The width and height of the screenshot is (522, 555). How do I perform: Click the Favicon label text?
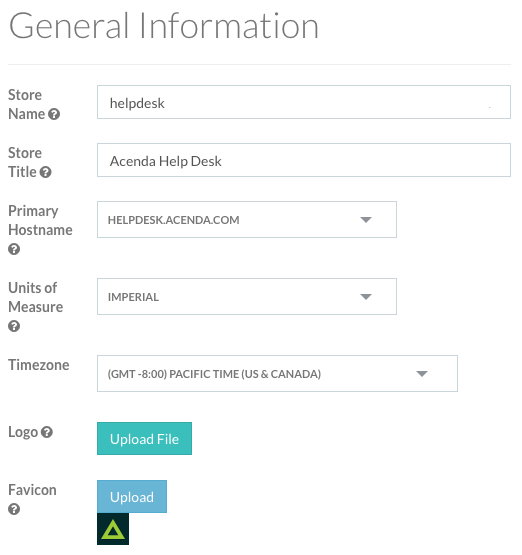point(32,490)
